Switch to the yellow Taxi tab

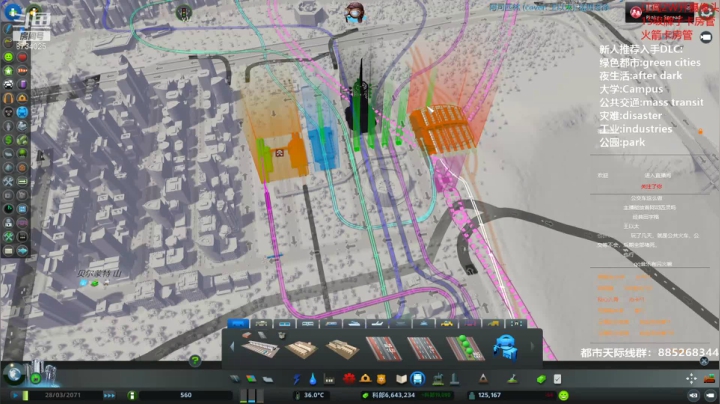[446, 324]
